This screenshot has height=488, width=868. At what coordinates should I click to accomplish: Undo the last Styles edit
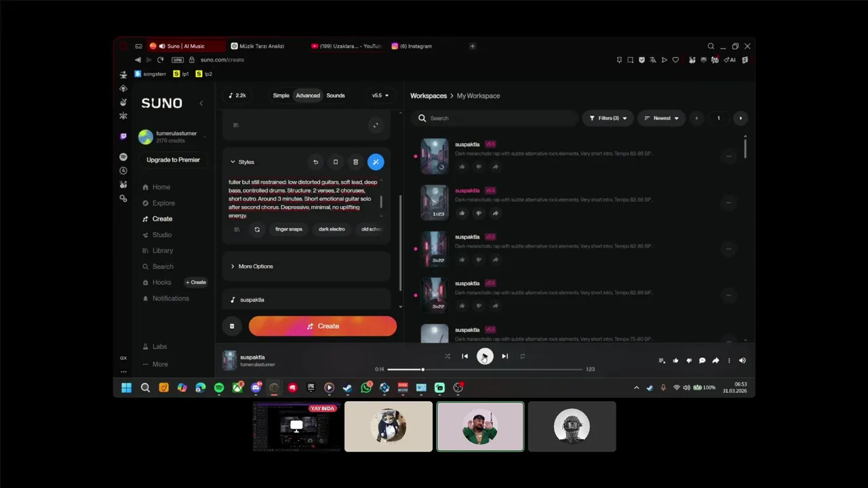[x=315, y=162]
